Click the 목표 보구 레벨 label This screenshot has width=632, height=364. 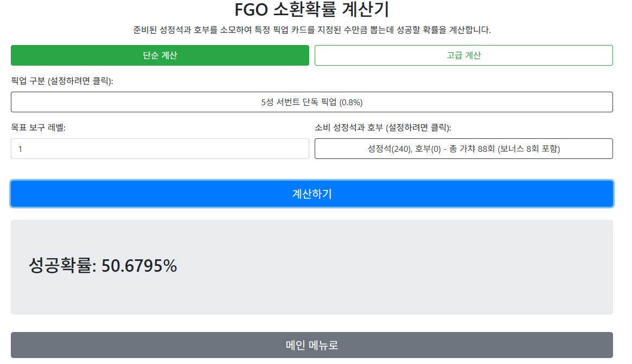click(x=38, y=127)
